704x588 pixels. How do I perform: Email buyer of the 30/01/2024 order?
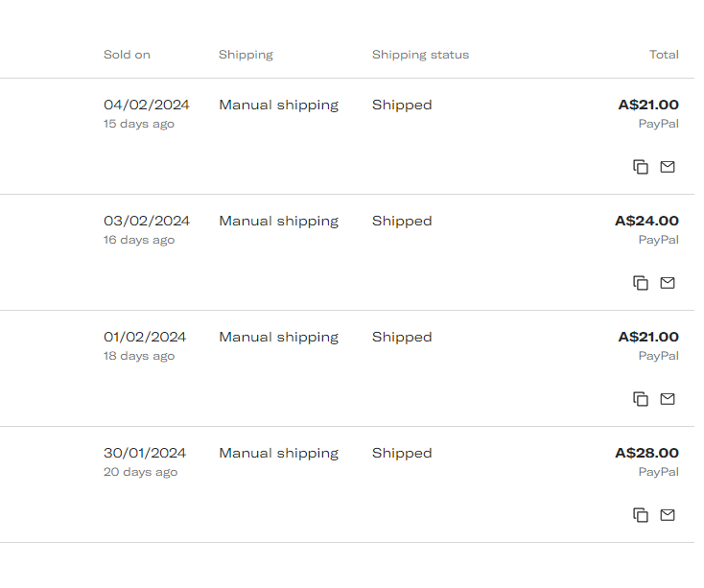[x=668, y=515]
